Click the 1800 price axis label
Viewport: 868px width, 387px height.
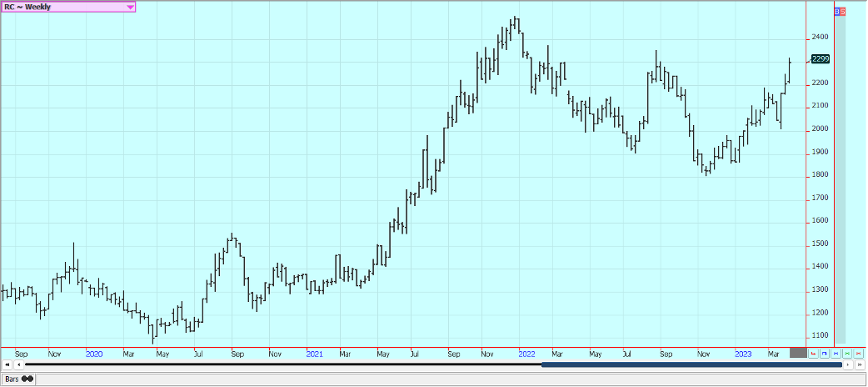pos(820,175)
